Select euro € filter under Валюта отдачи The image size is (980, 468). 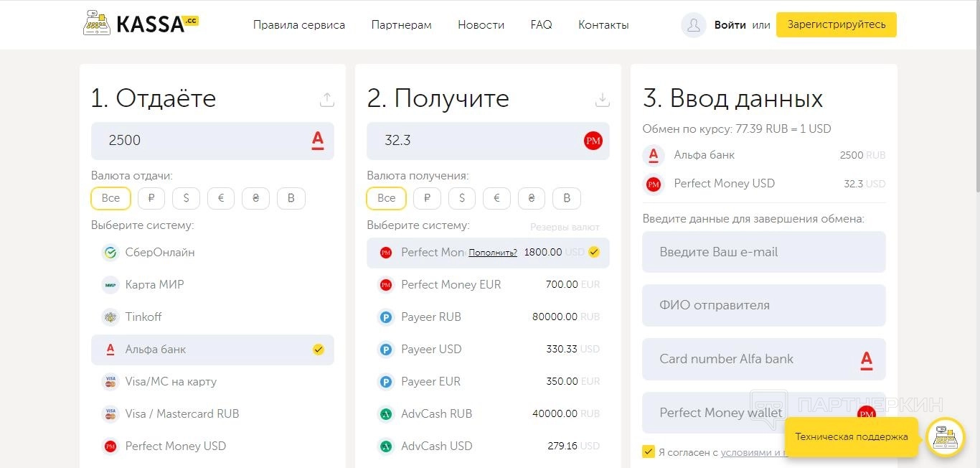221,198
